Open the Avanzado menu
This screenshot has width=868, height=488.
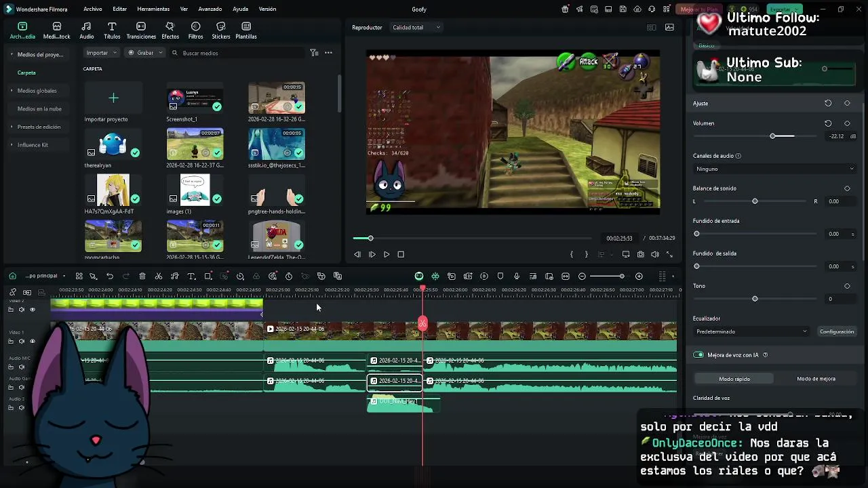point(210,9)
